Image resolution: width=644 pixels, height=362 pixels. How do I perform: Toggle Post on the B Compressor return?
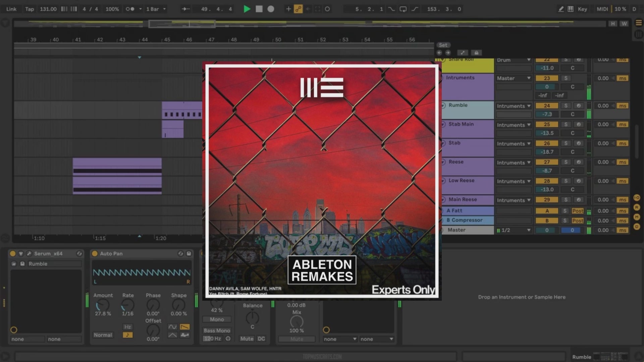click(x=578, y=221)
